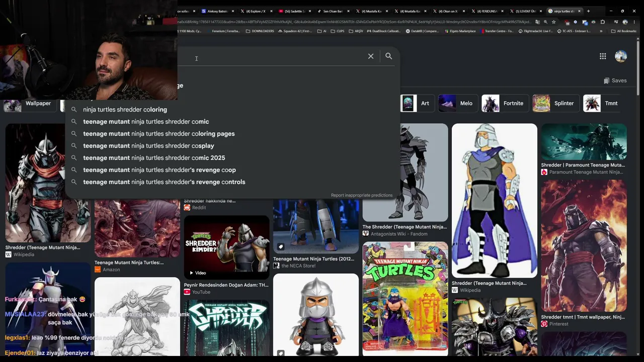Close the ninja turtles tab
Viewport: 644px width, 362px height.
click(579, 11)
